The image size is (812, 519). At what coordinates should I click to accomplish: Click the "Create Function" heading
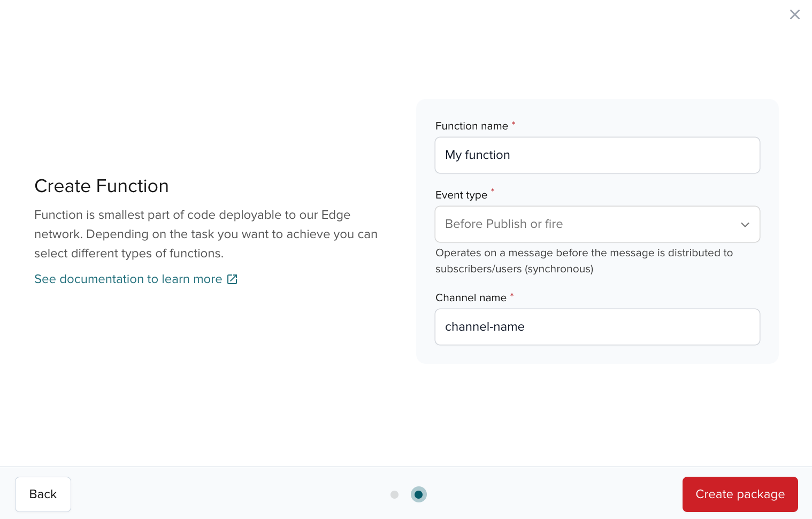[102, 186]
